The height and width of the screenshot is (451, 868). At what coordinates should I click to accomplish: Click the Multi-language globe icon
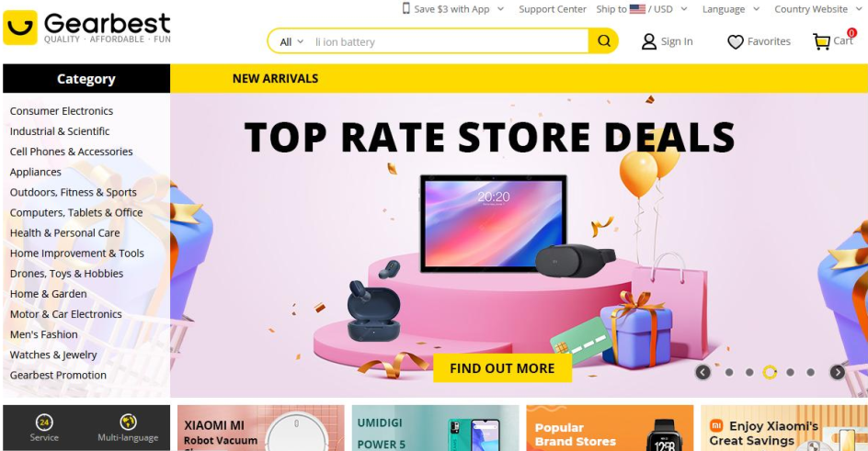[x=128, y=422]
